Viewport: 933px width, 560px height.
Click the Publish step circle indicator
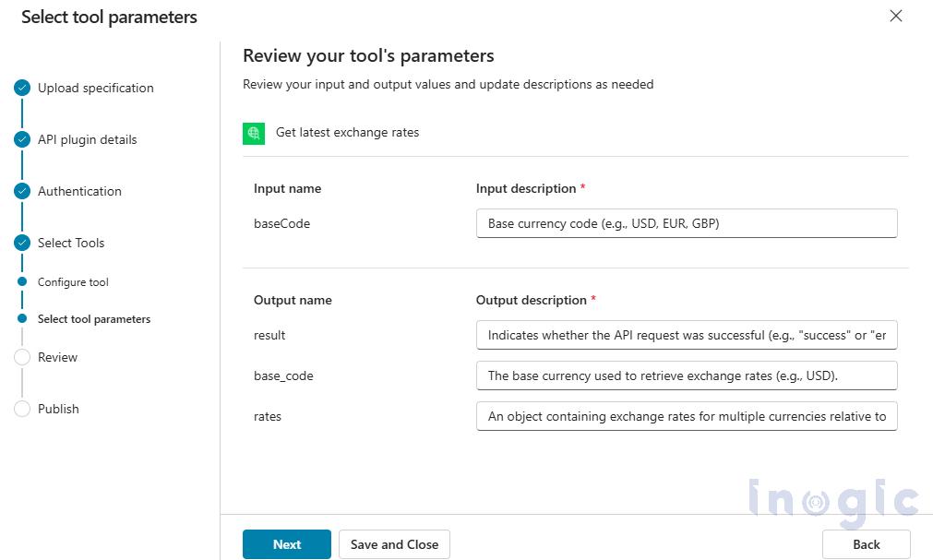[21, 409]
